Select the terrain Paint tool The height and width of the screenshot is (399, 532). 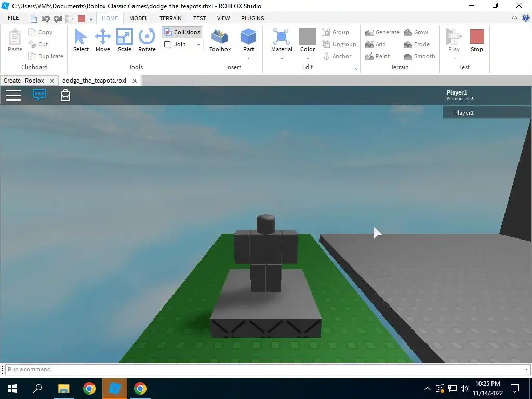378,56
